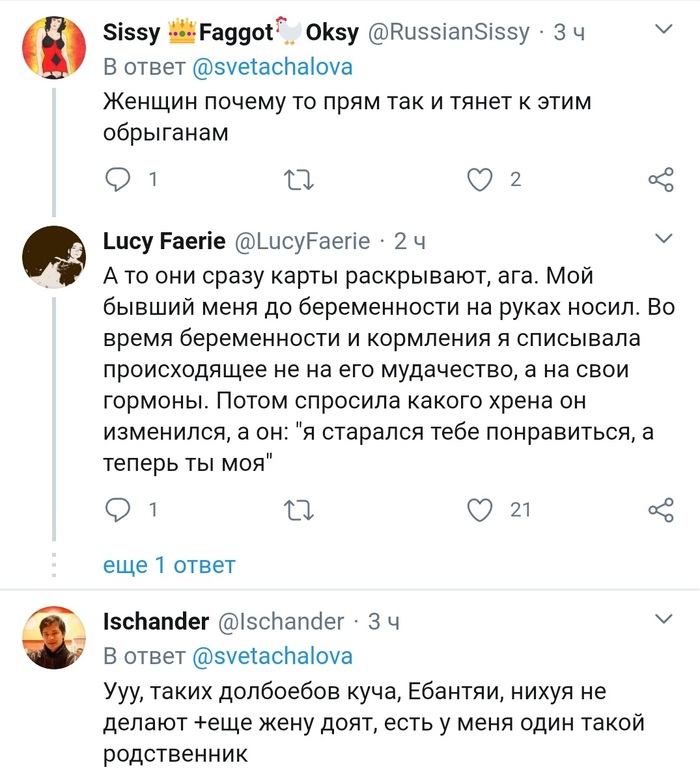The height and width of the screenshot is (776, 700).
Task: Open the Ischander username link
Action: pos(155,621)
